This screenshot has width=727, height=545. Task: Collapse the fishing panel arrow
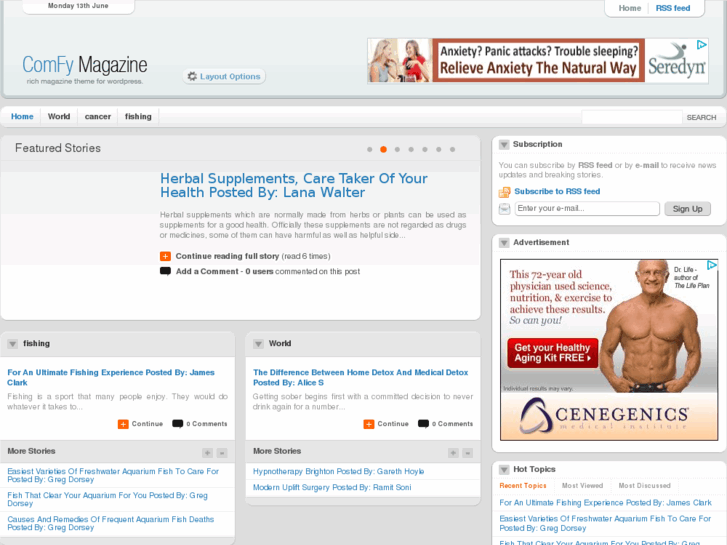pyautogui.click(x=13, y=344)
